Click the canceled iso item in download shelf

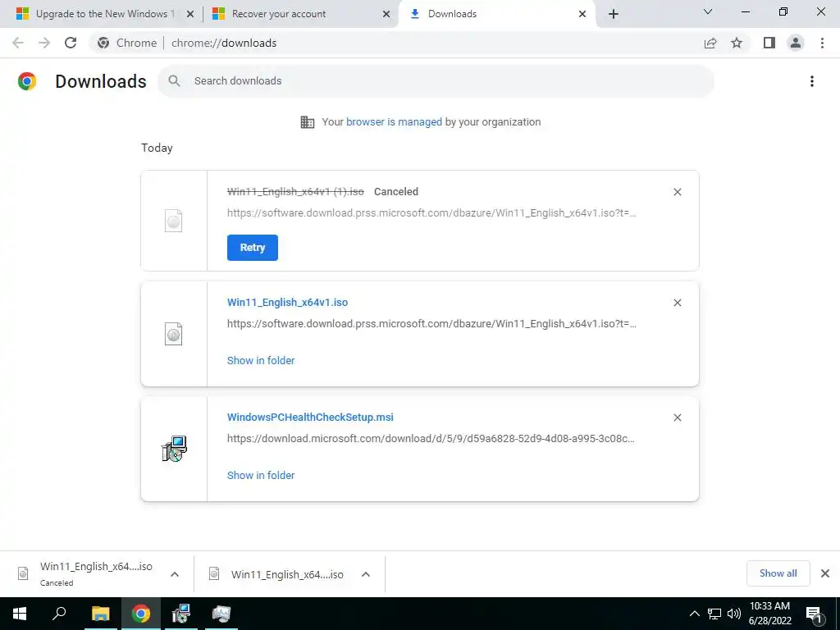click(97, 574)
